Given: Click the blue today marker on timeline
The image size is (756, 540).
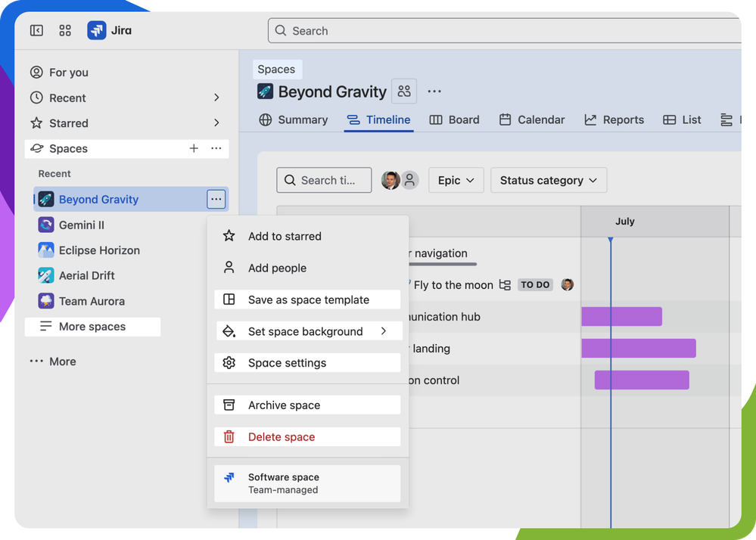Looking at the screenshot, I should (611, 240).
